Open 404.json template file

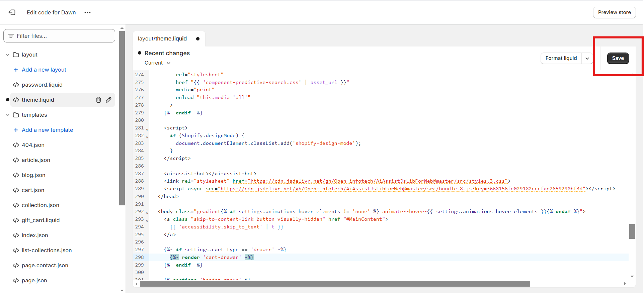(33, 145)
